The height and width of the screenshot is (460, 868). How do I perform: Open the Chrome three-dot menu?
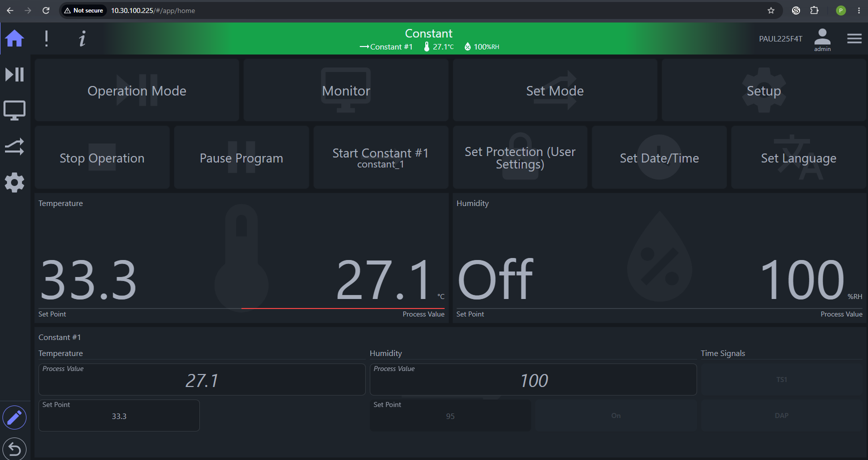pos(859,10)
